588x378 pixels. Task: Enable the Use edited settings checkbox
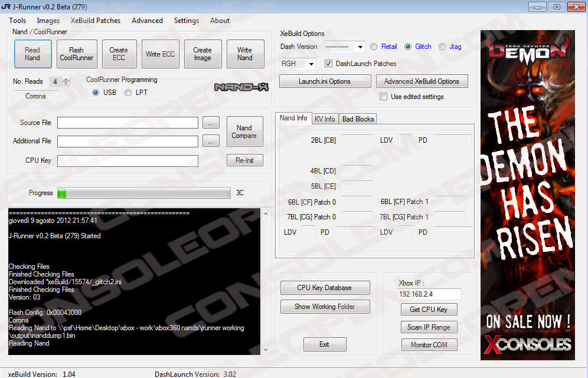point(383,97)
